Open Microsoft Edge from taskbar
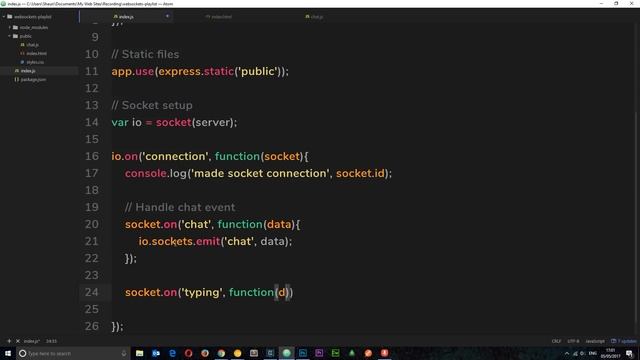Screen dimensions: 640x360 coord(172,353)
